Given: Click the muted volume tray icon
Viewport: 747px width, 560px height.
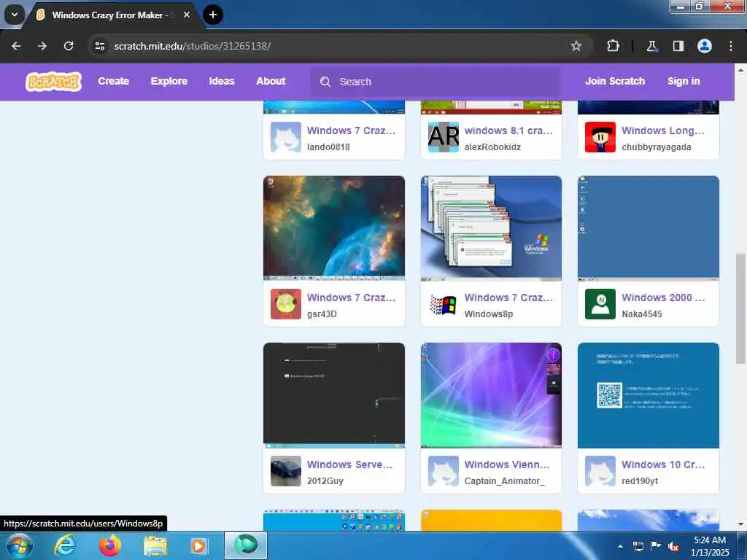Looking at the screenshot, I should [673, 547].
